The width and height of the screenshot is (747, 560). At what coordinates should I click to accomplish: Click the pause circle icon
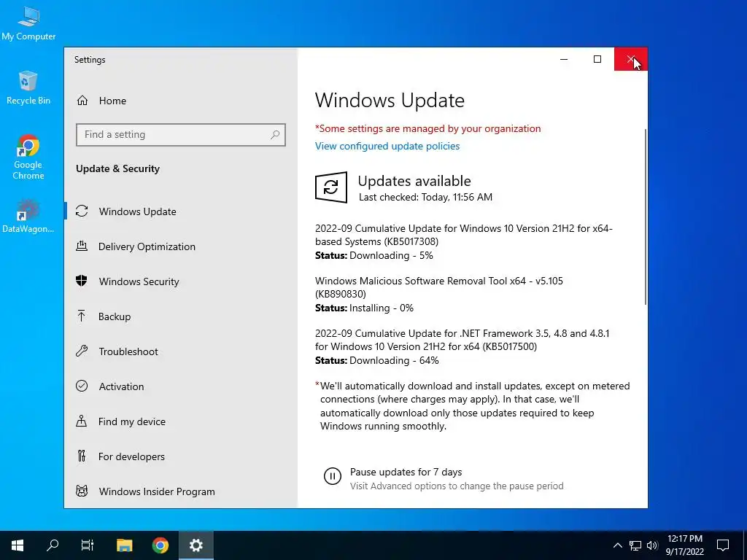333,476
